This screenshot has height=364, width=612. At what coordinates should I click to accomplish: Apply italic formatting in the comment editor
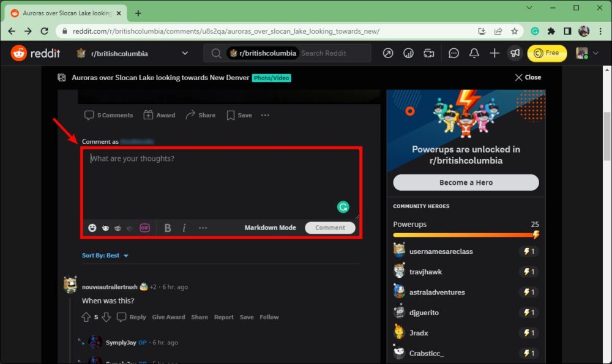(x=184, y=228)
